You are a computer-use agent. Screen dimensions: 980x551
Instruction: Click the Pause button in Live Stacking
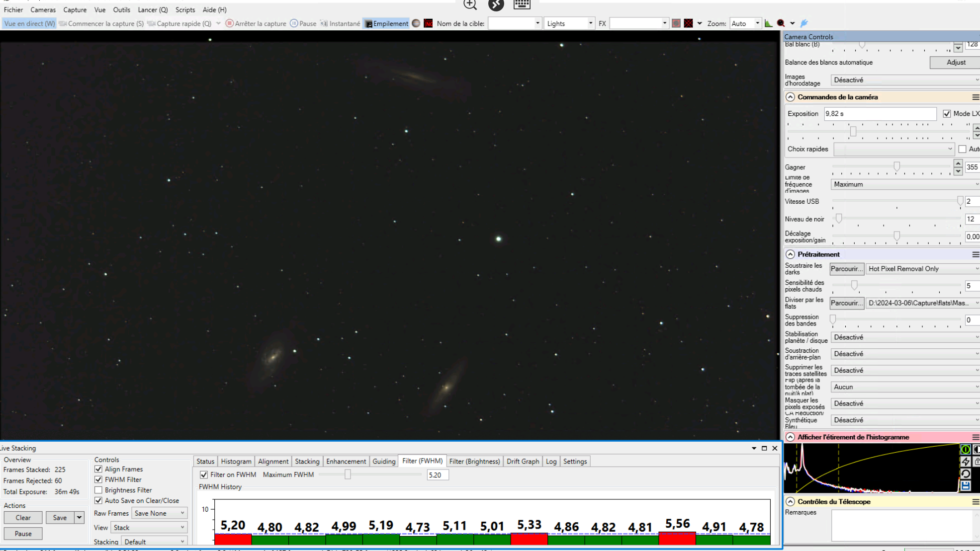pos(23,534)
